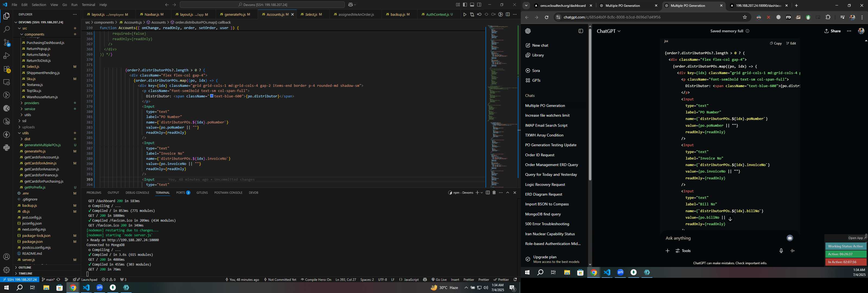
Task: Open ChatGPT model selector dropdown
Action: pyautogui.click(x=608, y=31)
